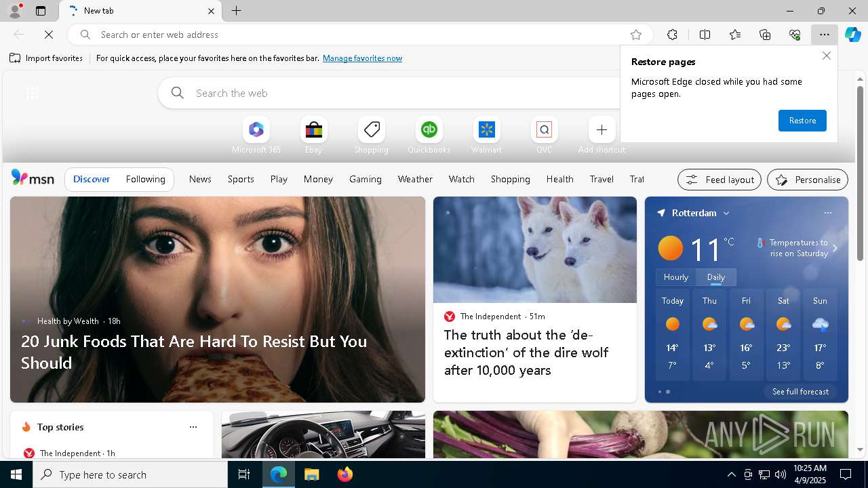Launch Copilot from the toolbar
Viewport: 868px width, 488px height.
(853, 35)
